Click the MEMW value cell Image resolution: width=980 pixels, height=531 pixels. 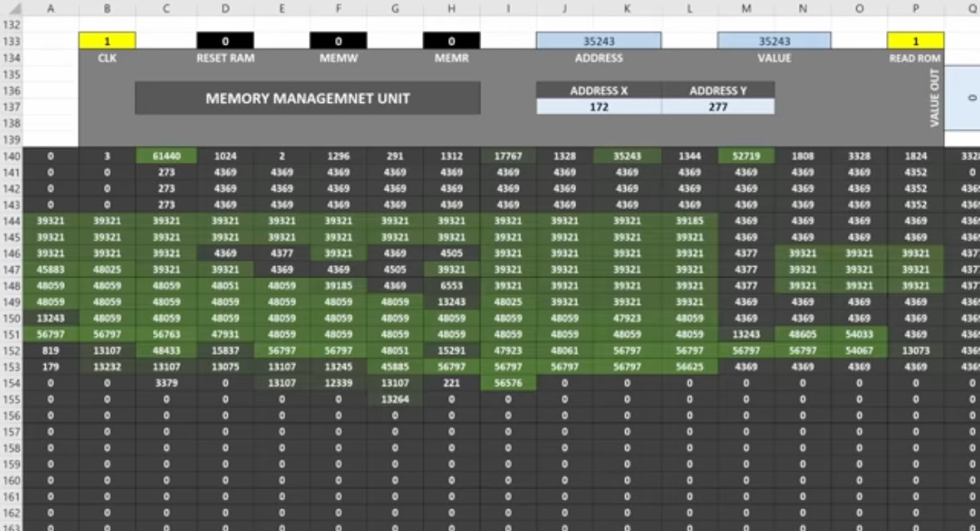[x=338, y=41]
